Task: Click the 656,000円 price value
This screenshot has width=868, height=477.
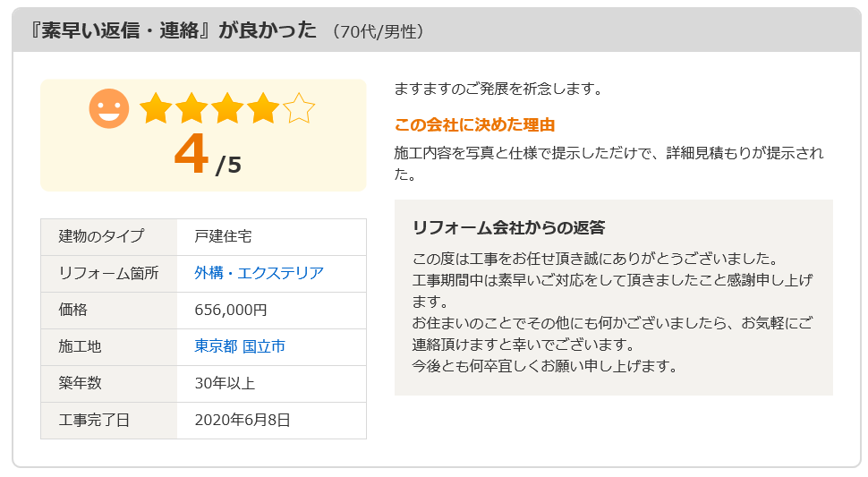Action: (x=231, y=310)
